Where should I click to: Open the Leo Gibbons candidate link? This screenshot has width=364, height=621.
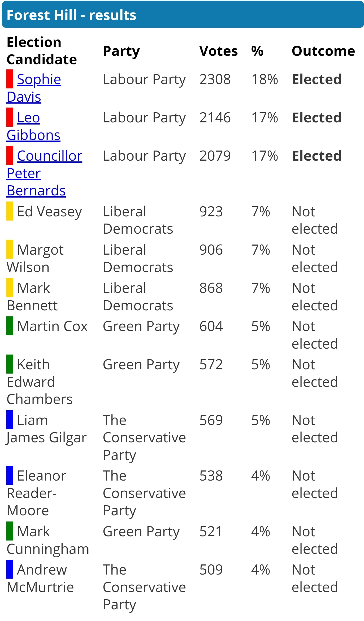click(28, 118)
